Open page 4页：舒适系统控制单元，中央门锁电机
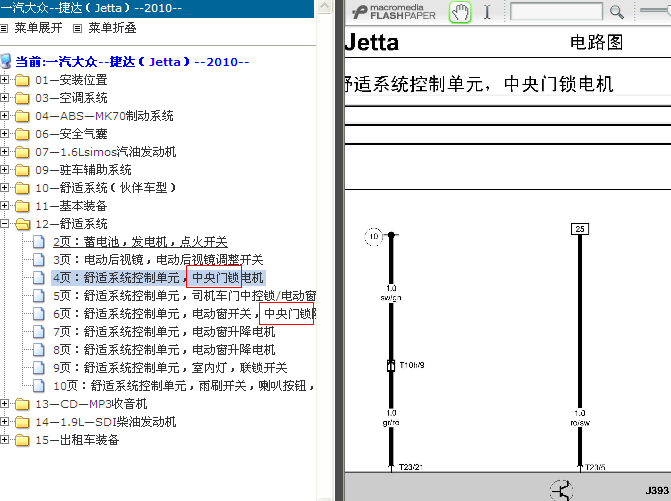Viewport: 671px width, 501px height. click(x=158, y=278)
